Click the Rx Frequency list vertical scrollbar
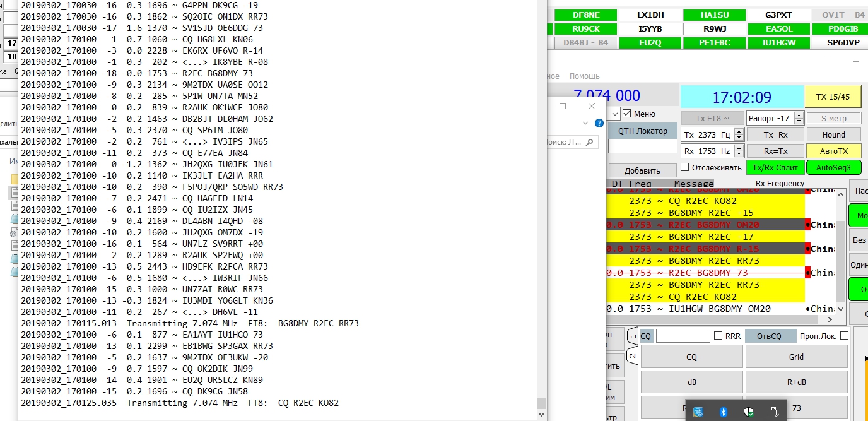 (841, 252)
